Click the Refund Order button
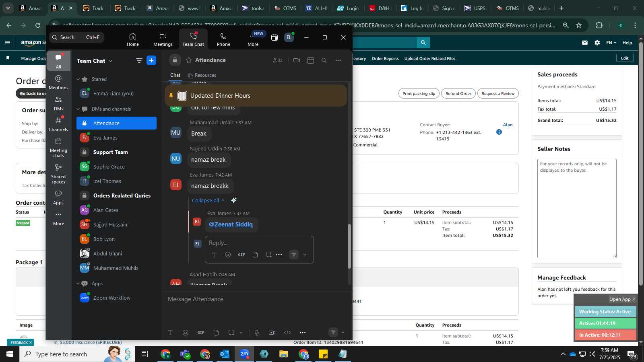The image size is (644, 362). [458, 93]
